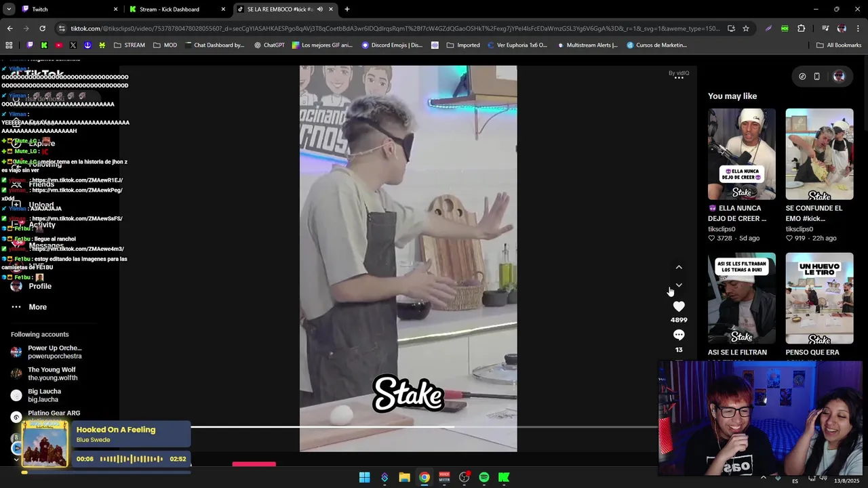The image size is (868, 488).
Task: Like the video with the heart icon
Action: 679,306
